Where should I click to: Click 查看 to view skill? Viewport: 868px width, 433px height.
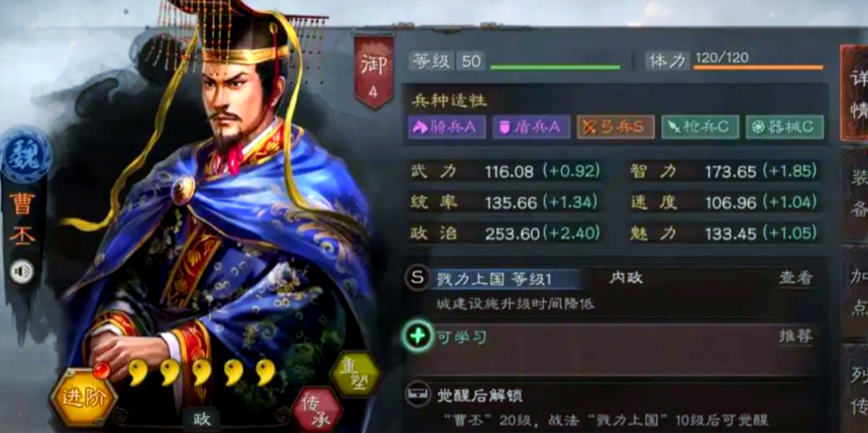796,278
